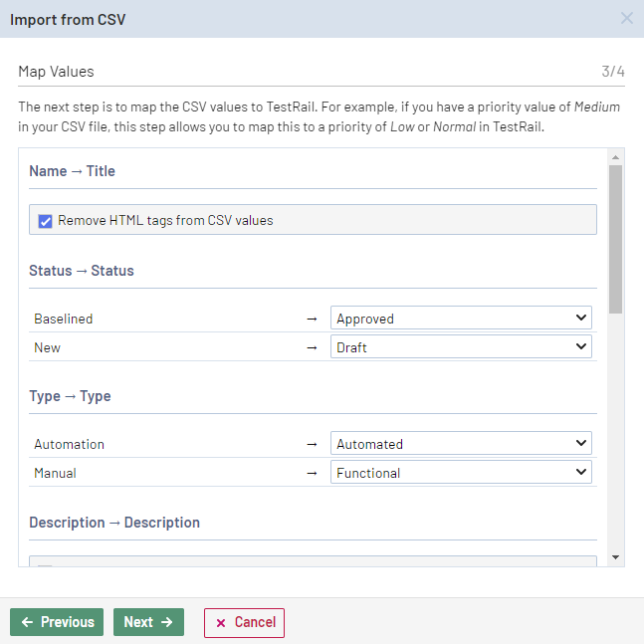Click the Name → Title section heading
Screen dimensions: 644x644
point(72,171)
